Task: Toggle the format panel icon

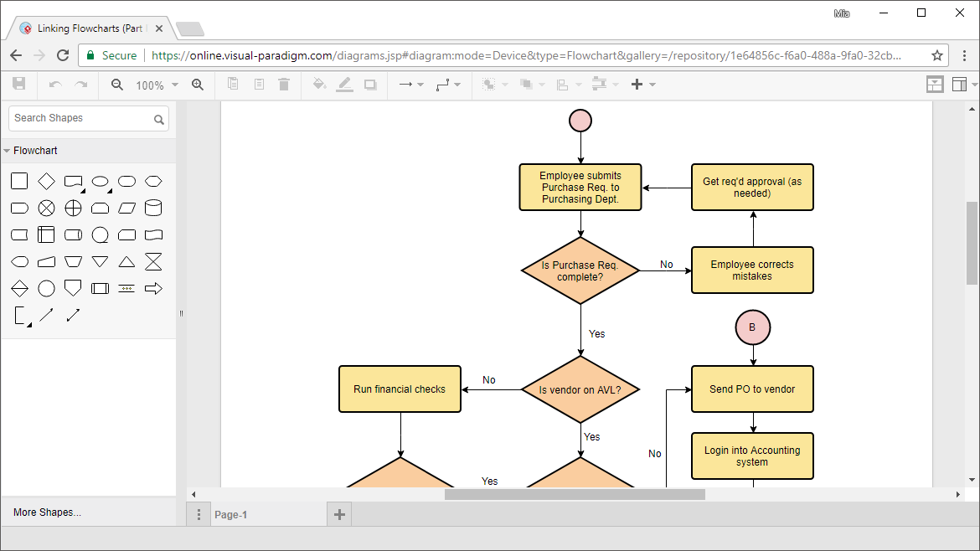Action: point(935,85)
